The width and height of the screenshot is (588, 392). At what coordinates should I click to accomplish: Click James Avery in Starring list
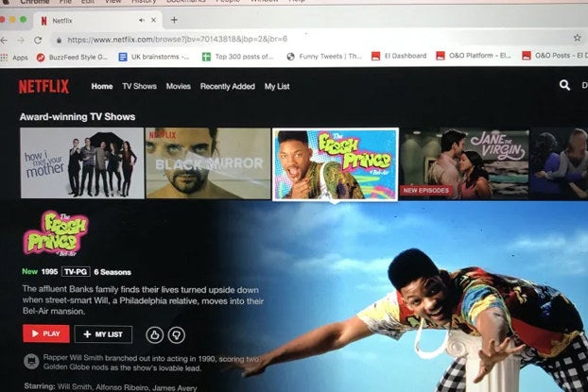(175, 388)
